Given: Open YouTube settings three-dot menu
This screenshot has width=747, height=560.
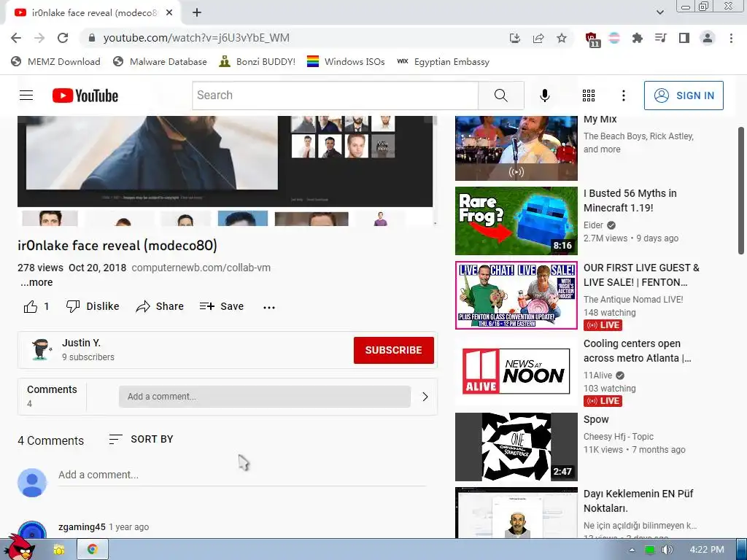Looking at the screenshot, I should [623, 96].
